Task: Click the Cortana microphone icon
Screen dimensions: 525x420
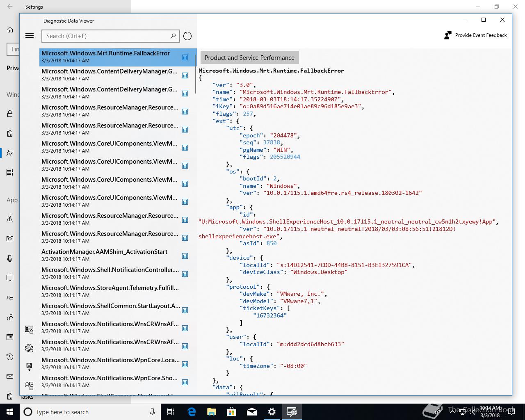Action: coord(152,412)
